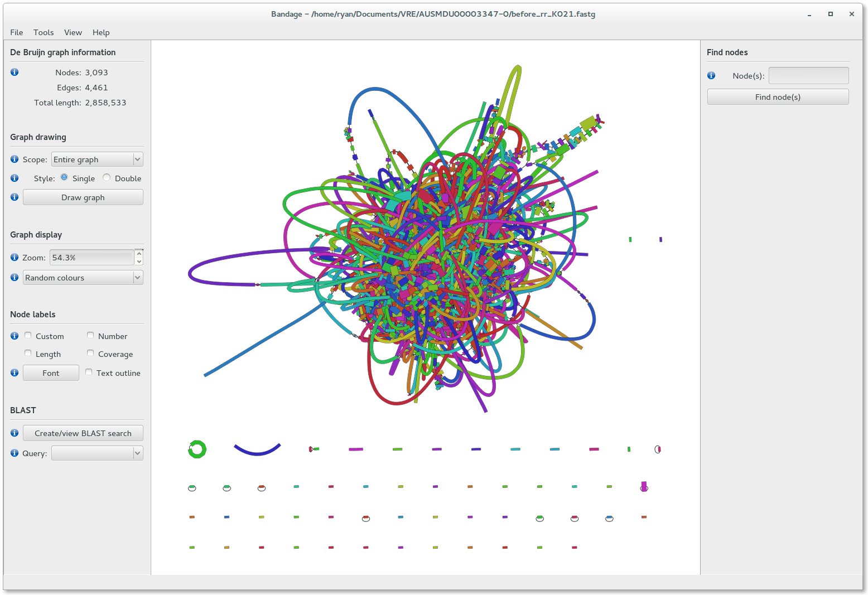Click the info icon next to Style
This screenshot has width=868, height=595.
coord(15,178)
